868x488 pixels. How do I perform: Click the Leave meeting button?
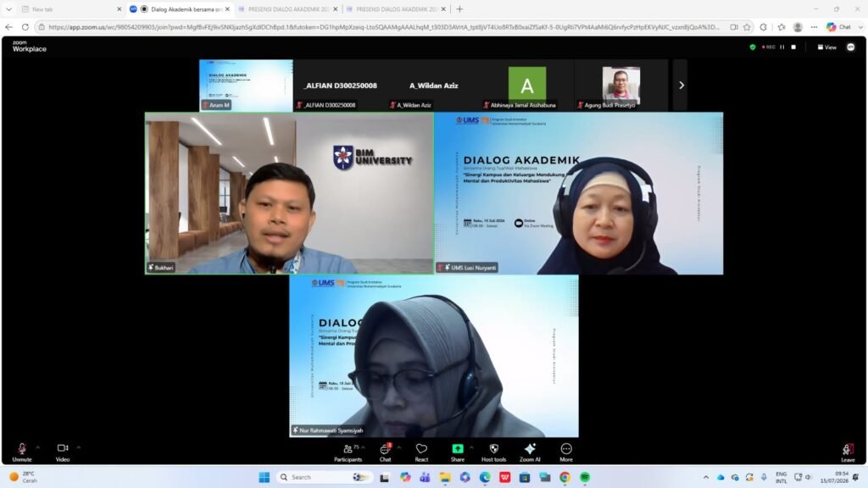pos(848,452)
